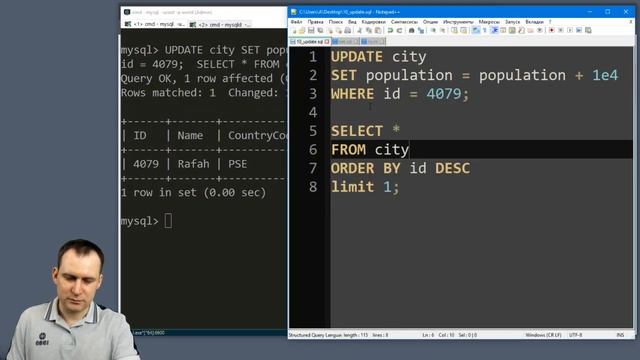Viewport: 640px width, 360px height.
Task: Close the 10_update.sql tab with its red X
Action: coord(327,42)
